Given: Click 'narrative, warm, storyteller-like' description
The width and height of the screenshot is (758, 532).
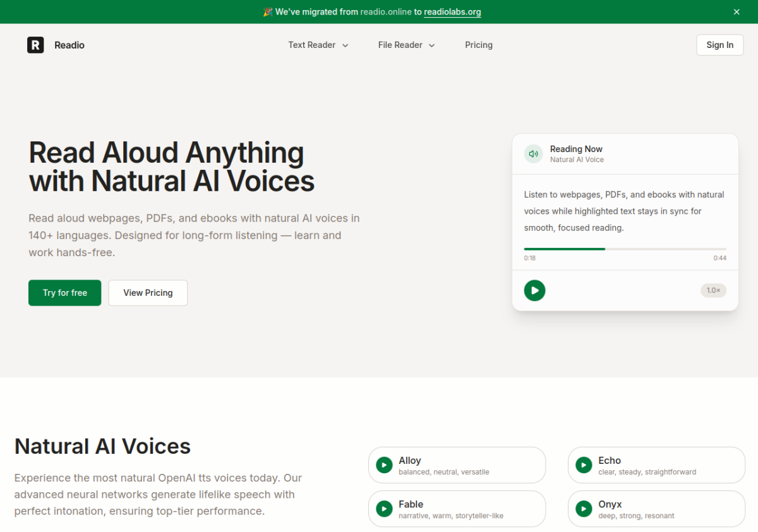Looking at the screenshot, I should pos(451,516).
